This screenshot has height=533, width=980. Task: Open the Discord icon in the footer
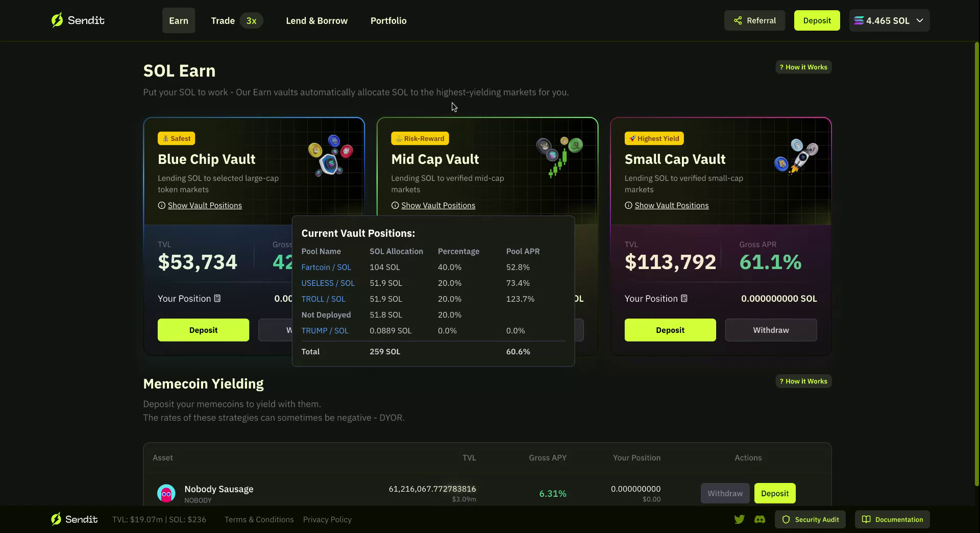tap(760, 519)
